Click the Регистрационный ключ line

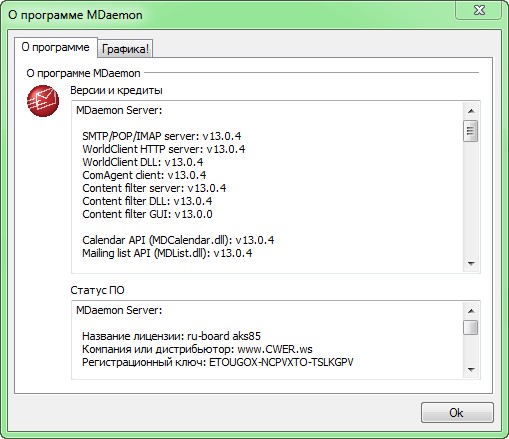pyautogui.click(x=218, y=362)
